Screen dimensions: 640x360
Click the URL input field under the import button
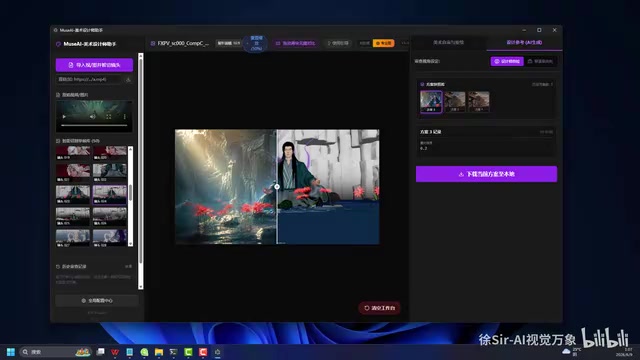click(x=88, y=80)
